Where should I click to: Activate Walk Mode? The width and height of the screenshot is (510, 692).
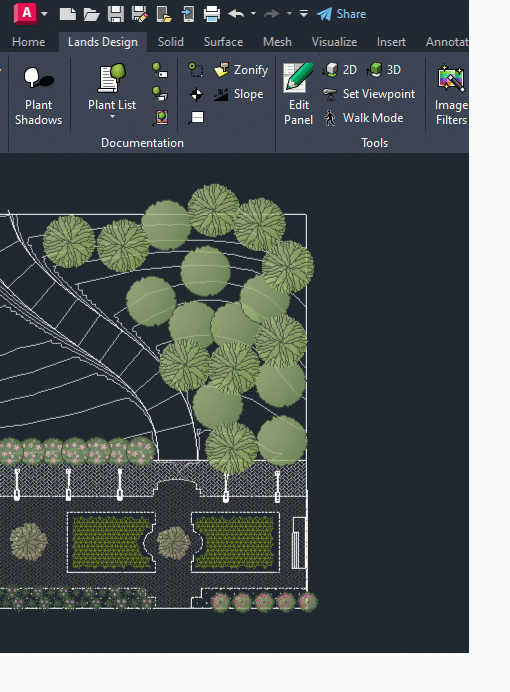click(363, 118)
